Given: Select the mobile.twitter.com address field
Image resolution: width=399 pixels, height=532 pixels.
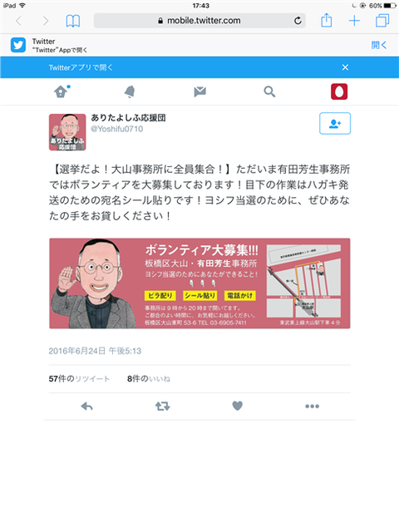Looking at the screenshot, I should [199, 21].
